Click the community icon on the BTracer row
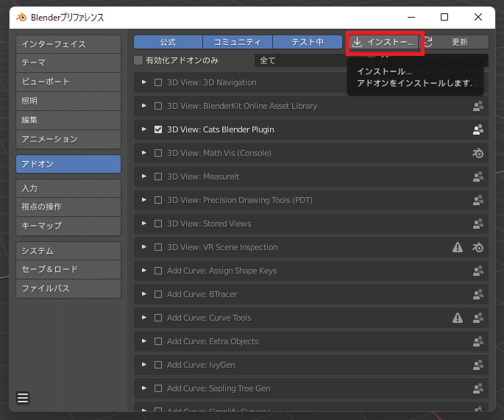The width and height of the screenshot is (504, 420). pos(478,294)
